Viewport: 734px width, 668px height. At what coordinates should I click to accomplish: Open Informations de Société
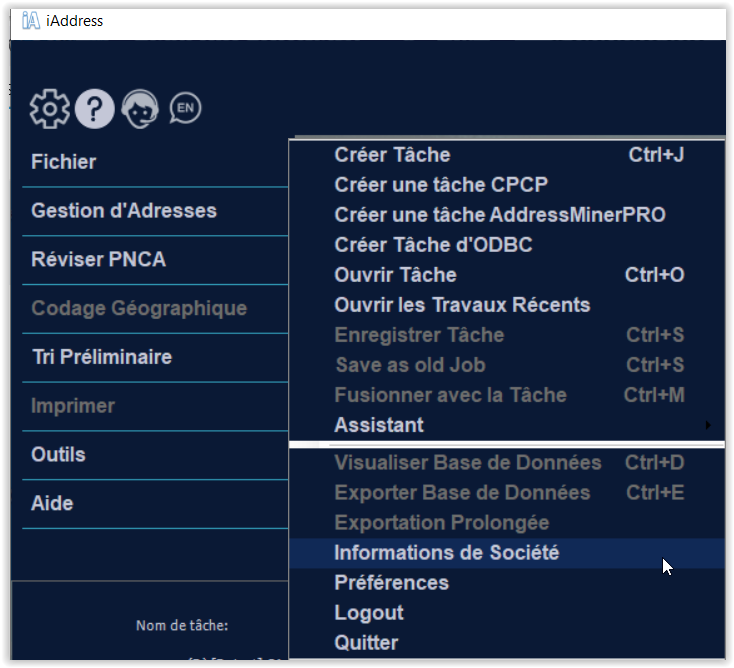point(446,553)
